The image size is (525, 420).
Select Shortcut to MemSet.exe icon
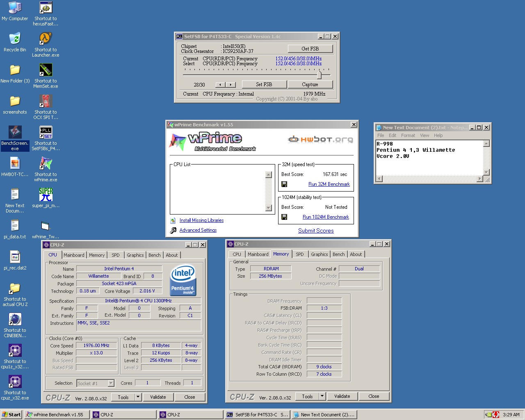[x=46, y=76]
